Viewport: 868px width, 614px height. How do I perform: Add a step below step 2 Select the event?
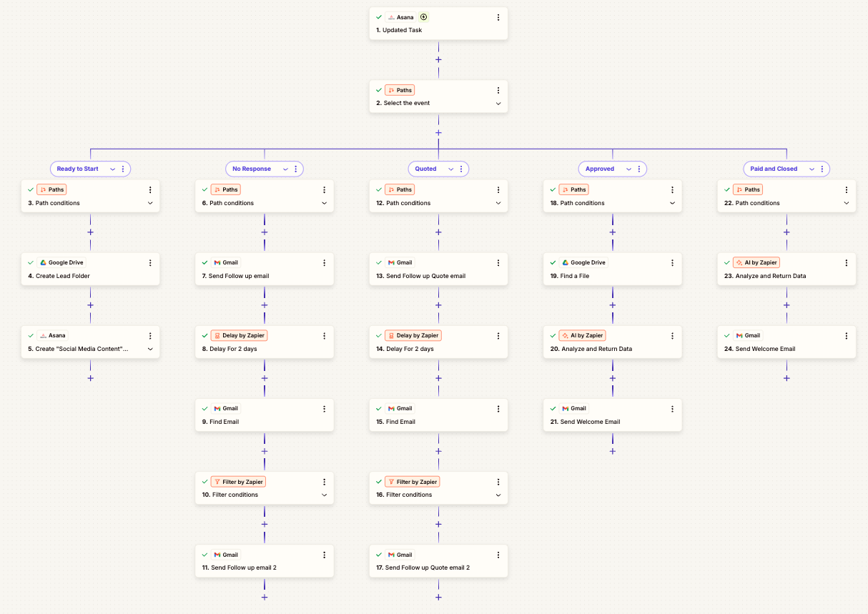tap(438, 132)
